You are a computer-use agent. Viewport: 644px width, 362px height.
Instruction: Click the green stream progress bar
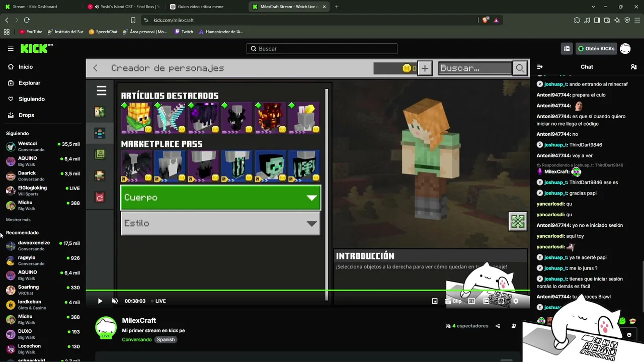click(x=307, y=290)
